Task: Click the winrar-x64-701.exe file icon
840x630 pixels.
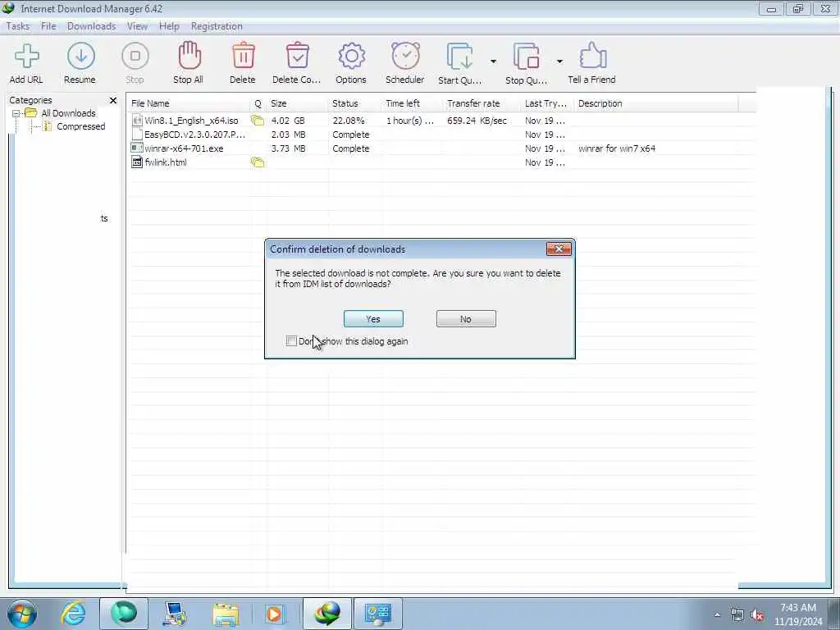Action: coord(137,148)
